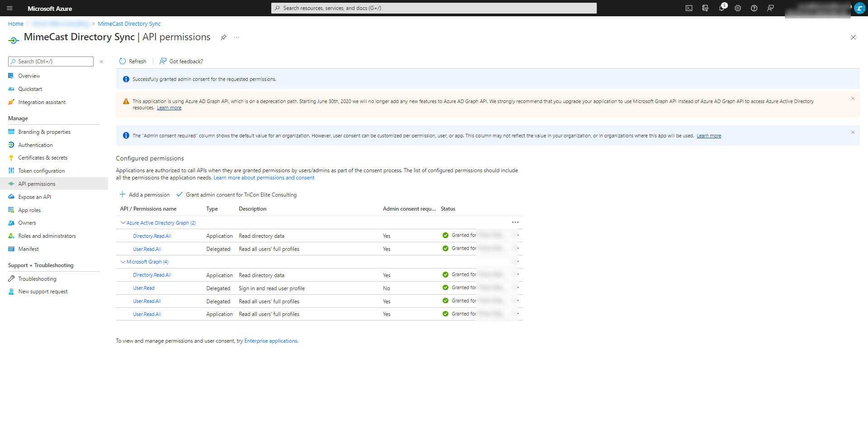Open the directory and subscription filter icon

tap(705, 8)
